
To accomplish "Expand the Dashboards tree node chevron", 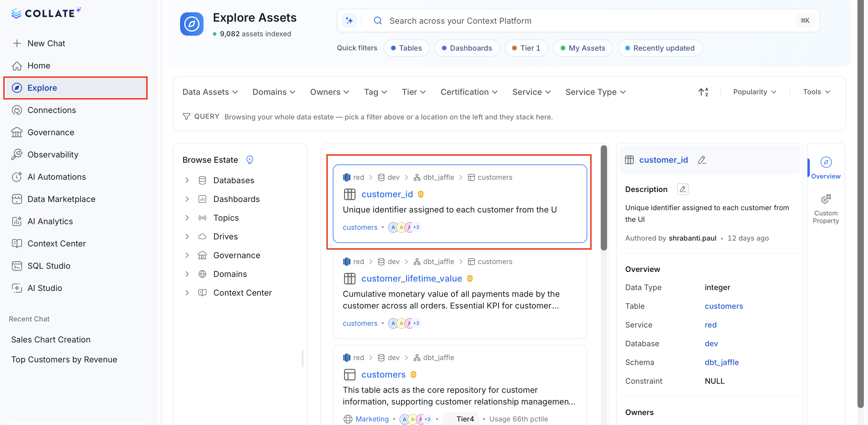I will 187,199.
